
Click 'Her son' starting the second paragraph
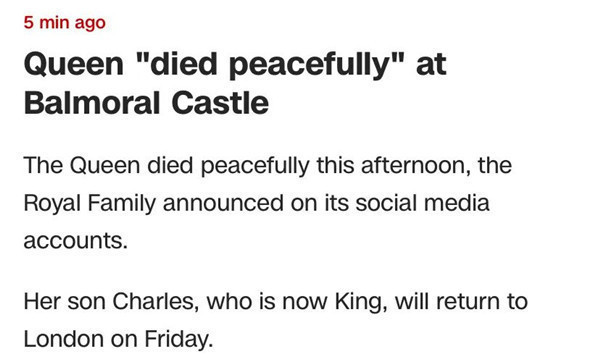click(64, 302)
